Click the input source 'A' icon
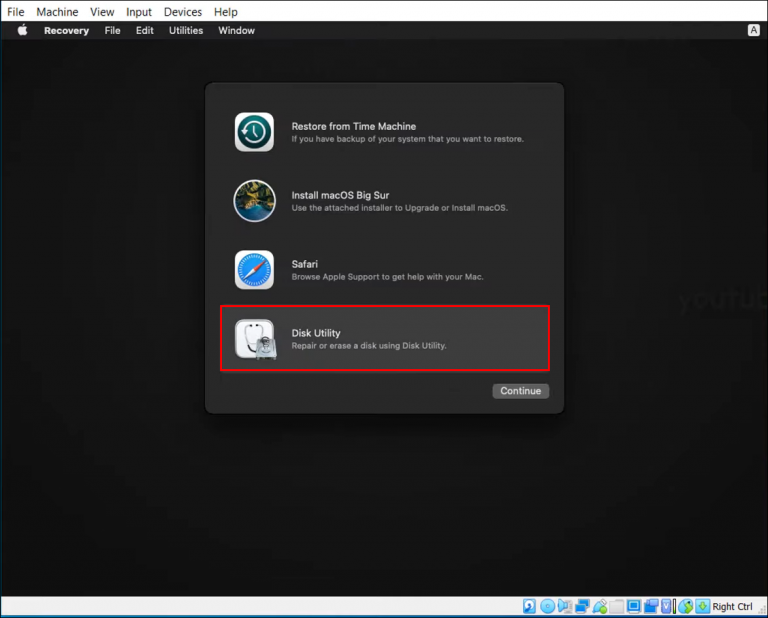Screen dimensions: 768x618 point(753,30)
